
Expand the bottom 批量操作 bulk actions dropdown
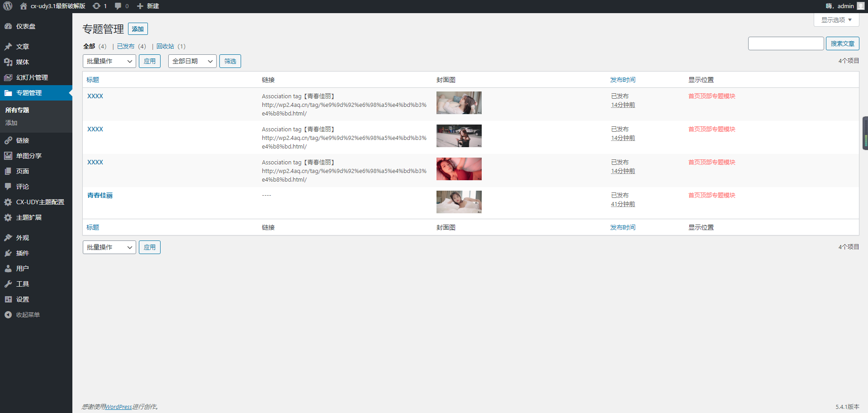(x=109, y=247)
